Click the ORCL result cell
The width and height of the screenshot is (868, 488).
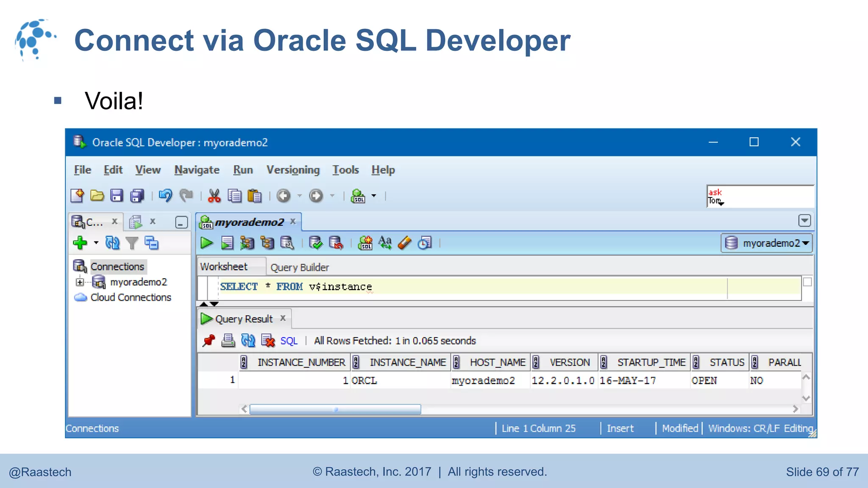(x=400, y=381)
